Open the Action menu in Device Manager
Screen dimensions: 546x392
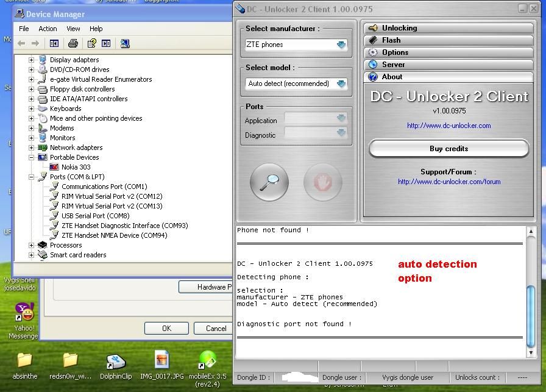(48, 29)
